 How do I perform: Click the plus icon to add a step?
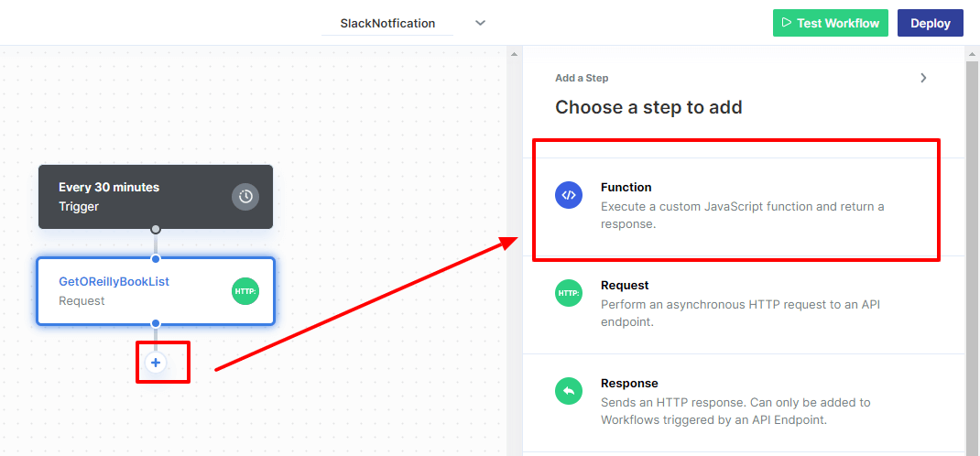click(156, 363)
